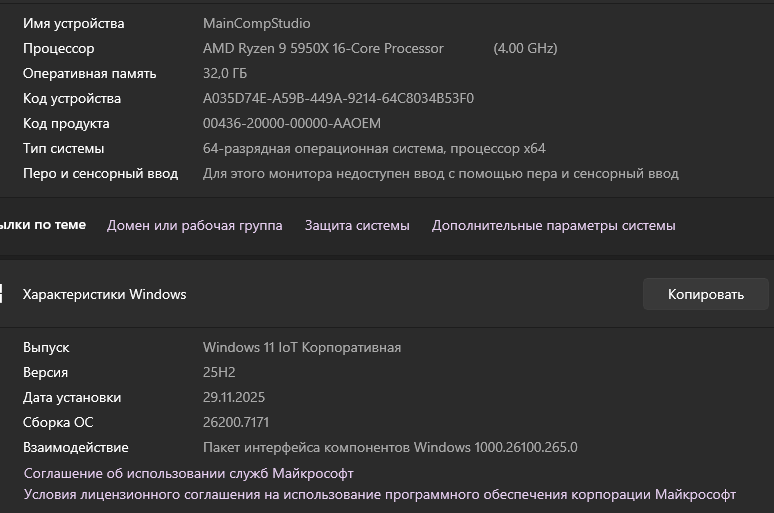The height and width of the screenshot is (513, 774).
Task: Click the 64-разрядная операционная система text
Action: [374, 148]
